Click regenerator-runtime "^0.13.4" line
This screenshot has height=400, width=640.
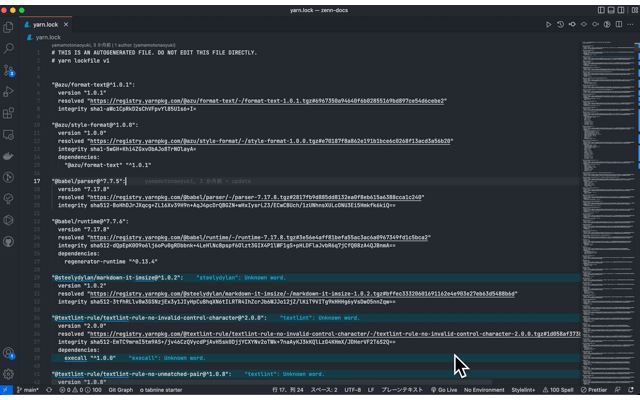(111, 261)
